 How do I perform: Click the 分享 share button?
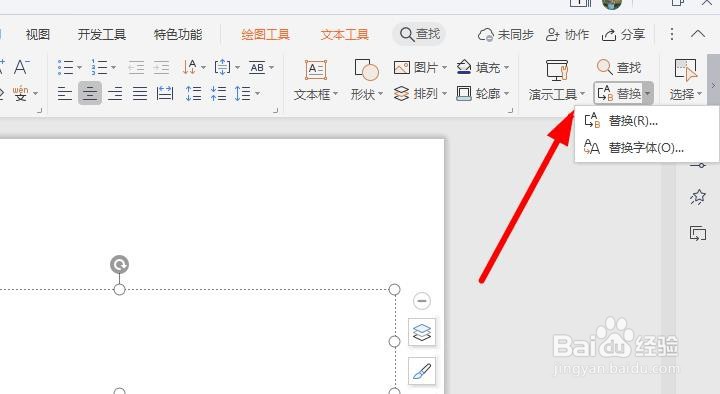coord(624,34)
